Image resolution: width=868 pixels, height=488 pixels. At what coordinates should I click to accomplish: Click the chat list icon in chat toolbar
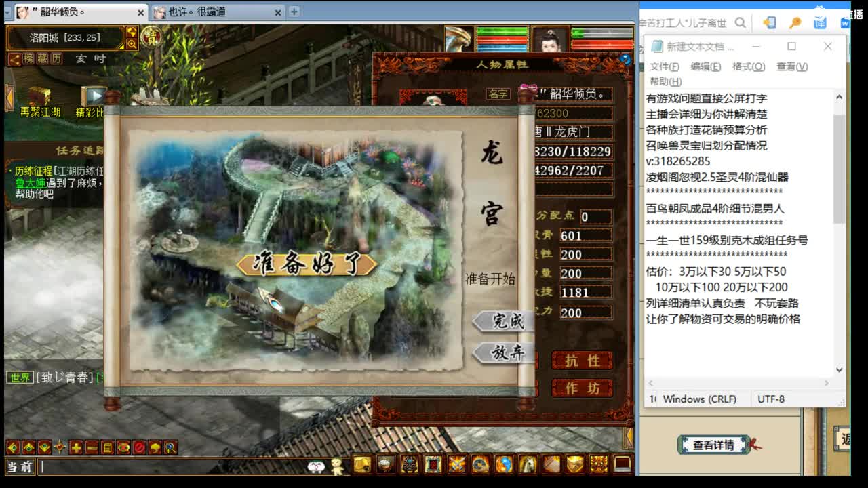point(107,447)
